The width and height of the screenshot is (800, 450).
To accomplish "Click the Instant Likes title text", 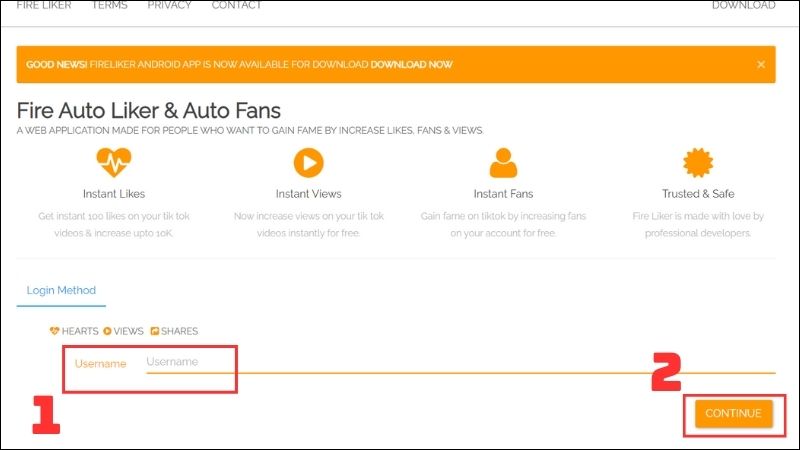I will [114, 194].
